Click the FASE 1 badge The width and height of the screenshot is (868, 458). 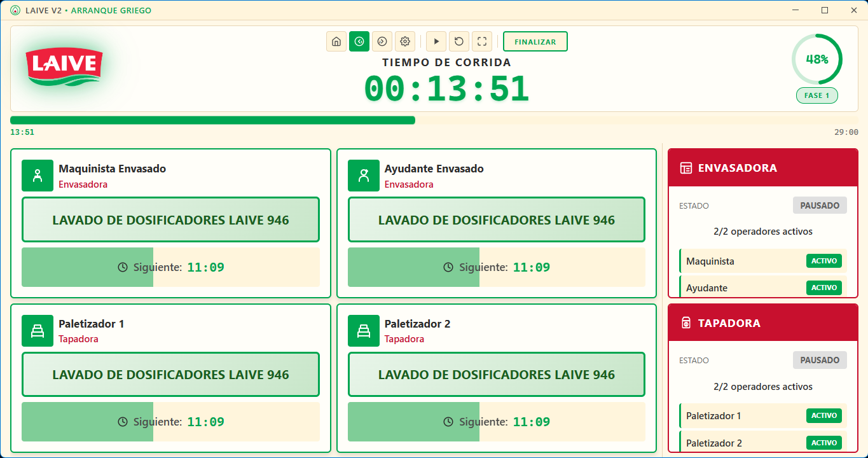coord(816,95)
